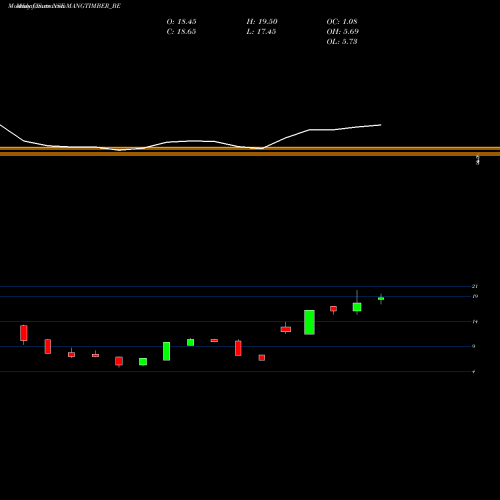Click the OC: 1.08 reading
Screen dimensions: 500x500
pyautogui.click(x=342, y=22)
